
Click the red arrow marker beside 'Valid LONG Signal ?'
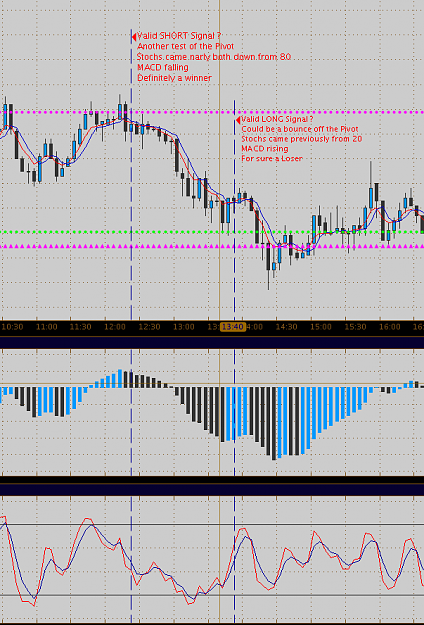(x=238, y=120)
